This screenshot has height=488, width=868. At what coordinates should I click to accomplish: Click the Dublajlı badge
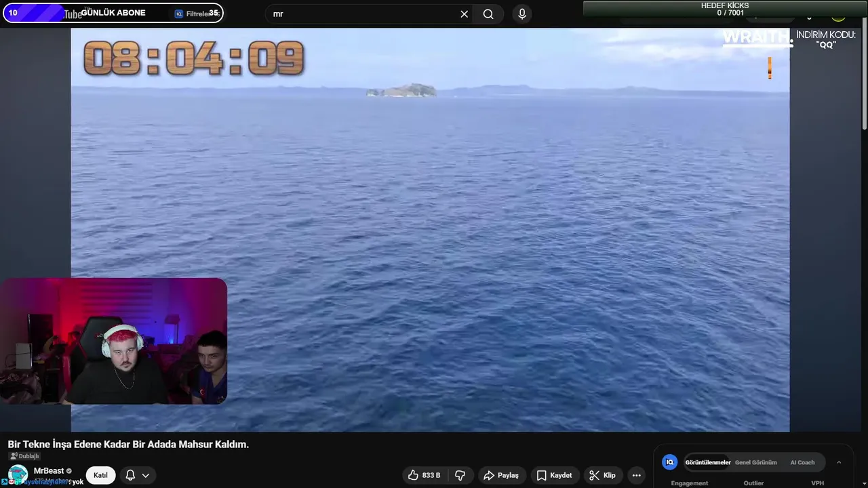click(24, 456)
